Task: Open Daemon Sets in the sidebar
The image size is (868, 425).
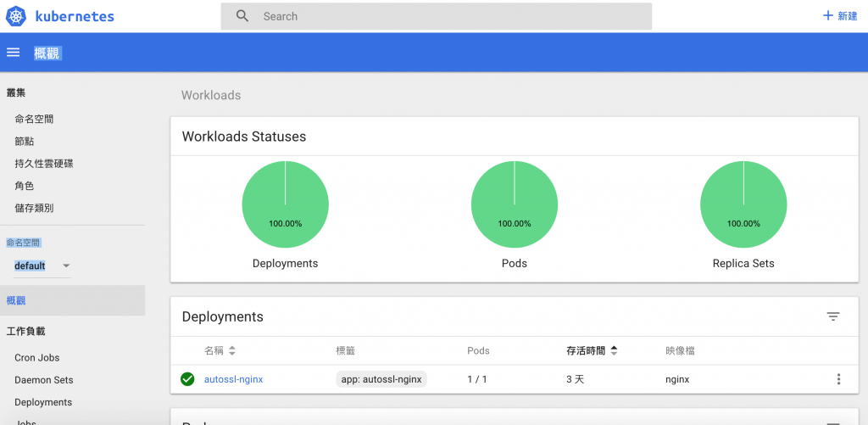Action: coord(44,380)
